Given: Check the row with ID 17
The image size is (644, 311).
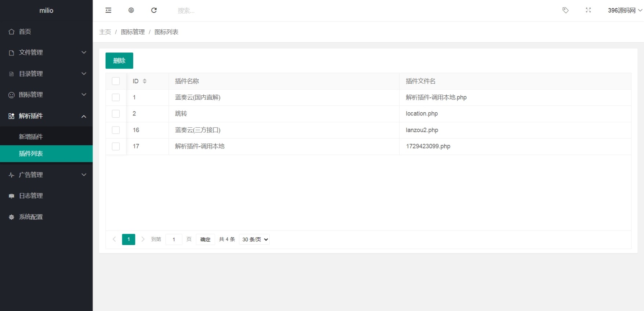Looking at the screenshot, I should [116, 146].
